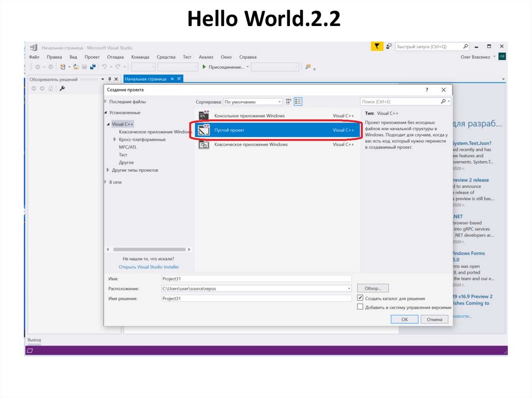The height and width of the screenshot is (398, 532).
Task: Click the Solution Explorer forward arrow icon
Action: tap(42, 89)
